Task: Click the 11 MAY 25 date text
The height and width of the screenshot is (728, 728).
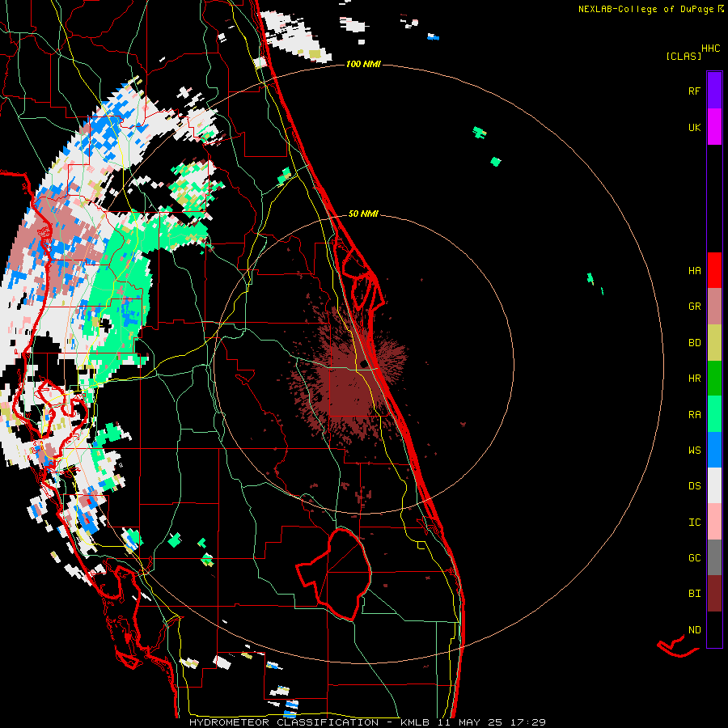Action: pos(468,722)
